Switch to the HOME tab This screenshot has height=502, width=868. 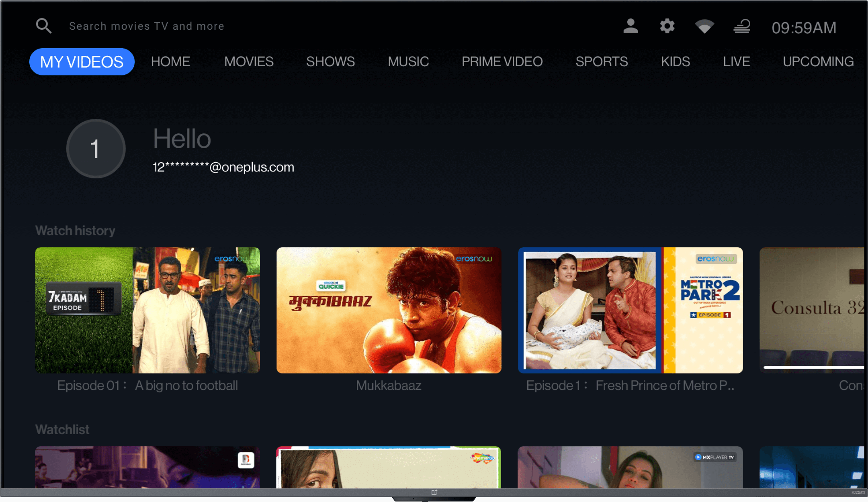(170, 62)
